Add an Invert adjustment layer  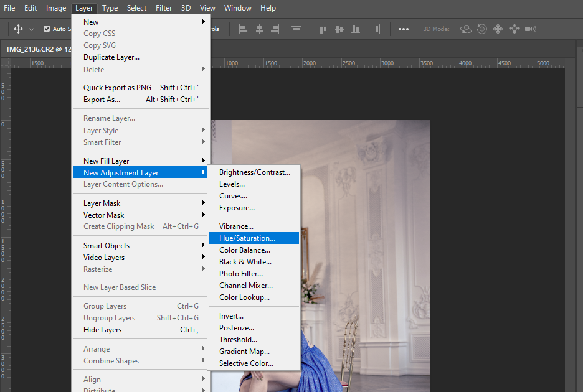[254, 316]
